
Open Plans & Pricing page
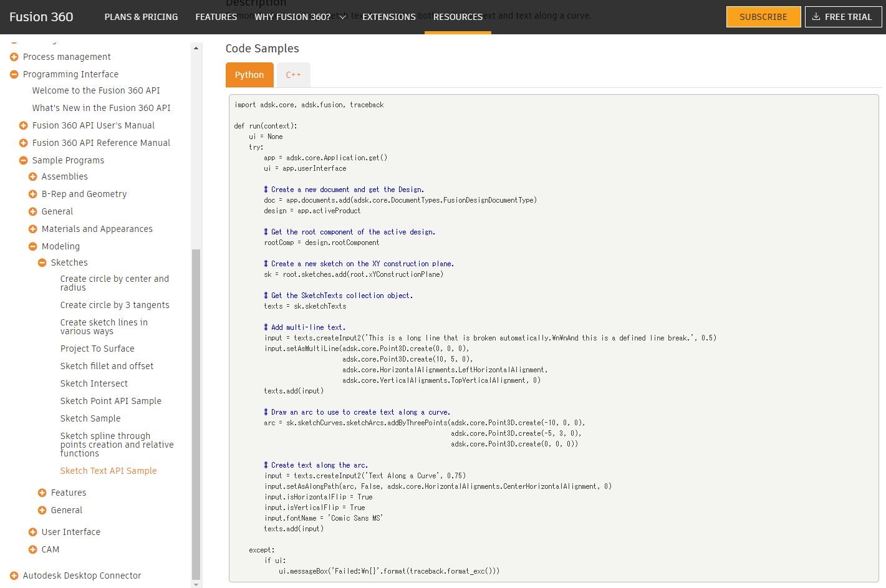click(x=141, y=17)
